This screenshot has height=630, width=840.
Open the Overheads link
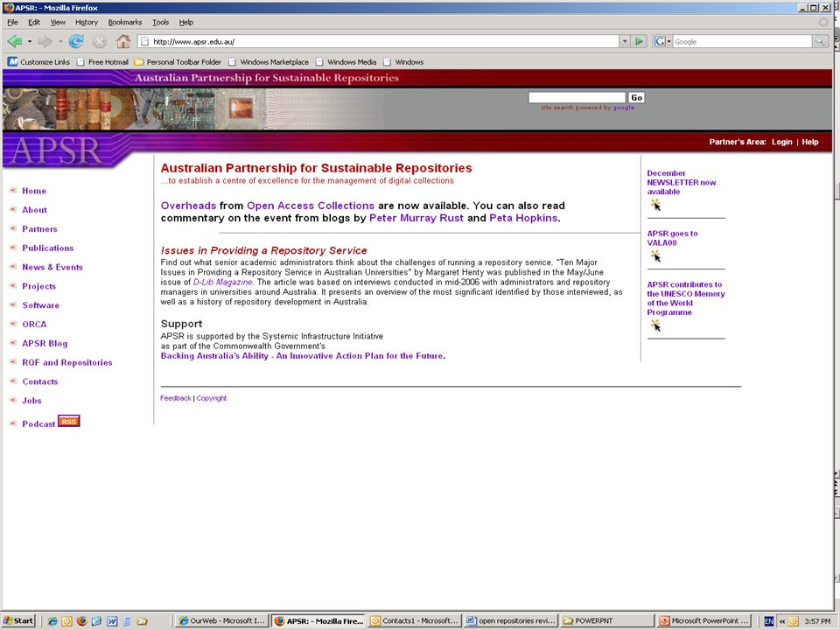coord(188,206)
